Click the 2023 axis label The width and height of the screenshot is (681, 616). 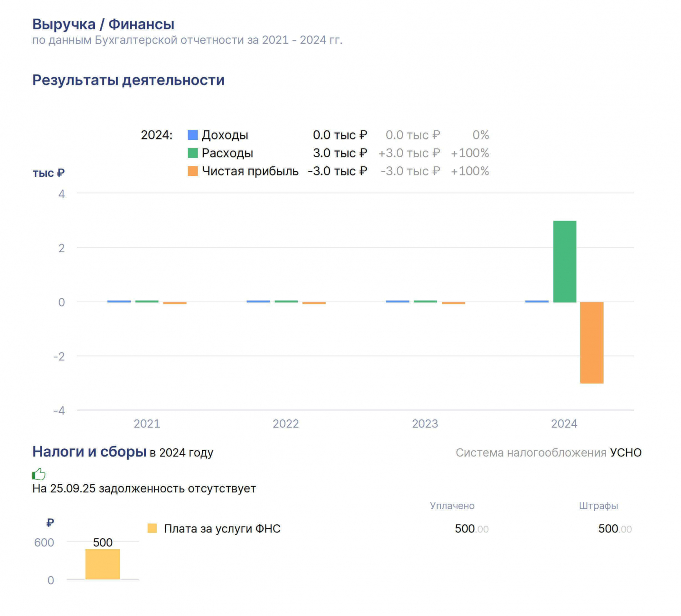tap(425, 424)
